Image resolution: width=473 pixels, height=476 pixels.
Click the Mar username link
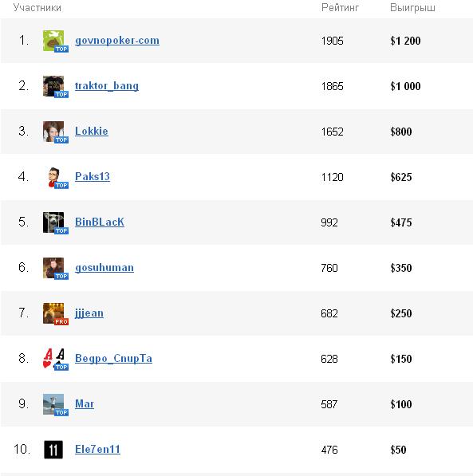(x=85, y=404)
